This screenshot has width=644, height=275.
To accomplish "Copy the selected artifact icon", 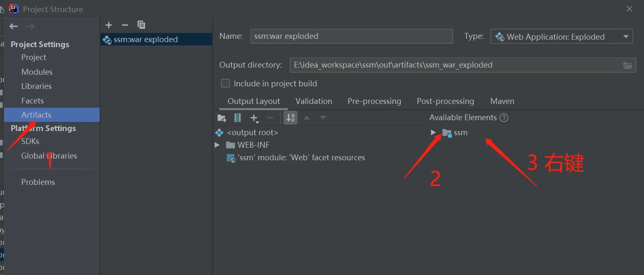I will [x=141, y=25].
